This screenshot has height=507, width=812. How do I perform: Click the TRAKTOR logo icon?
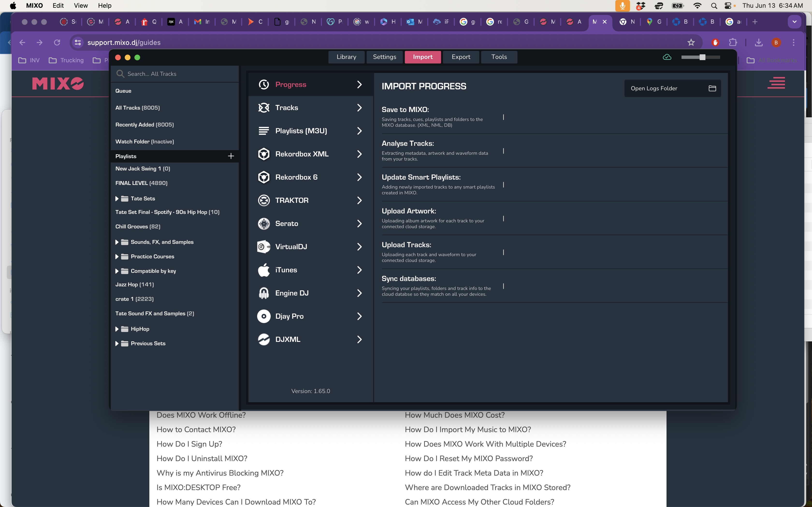pyautogui.click(x=264, y=200)
